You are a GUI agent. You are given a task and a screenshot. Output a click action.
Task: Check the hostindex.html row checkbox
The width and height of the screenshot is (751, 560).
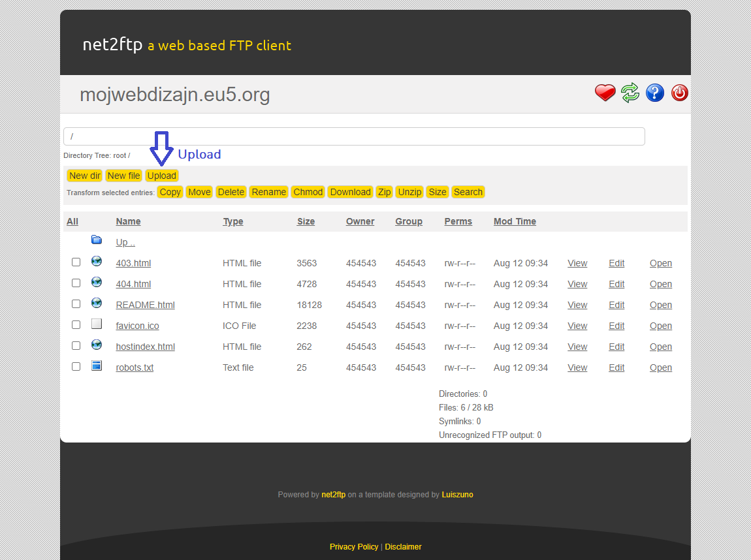[76, 345]
